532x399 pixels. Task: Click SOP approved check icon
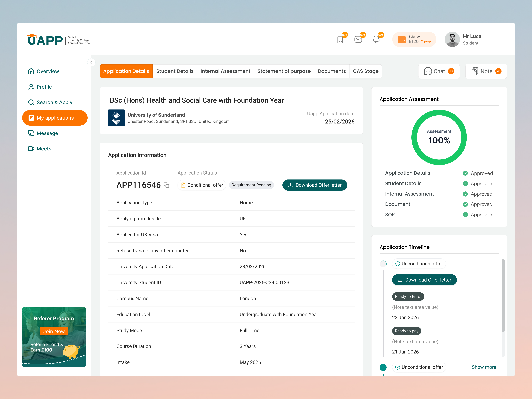(x=465, y=215)
